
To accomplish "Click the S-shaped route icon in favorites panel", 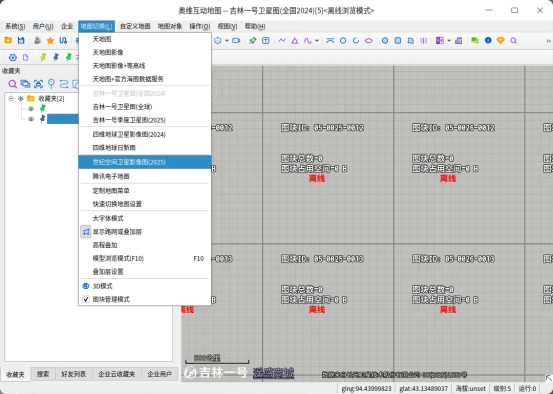I will pyautogui.click(x=64, y=84).
